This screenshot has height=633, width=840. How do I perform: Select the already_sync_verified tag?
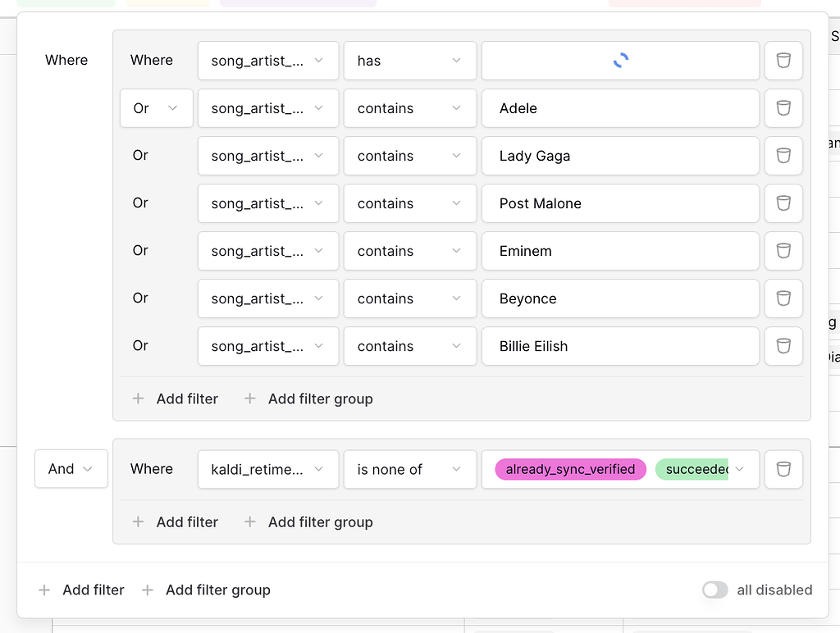[x=568, y=469]
